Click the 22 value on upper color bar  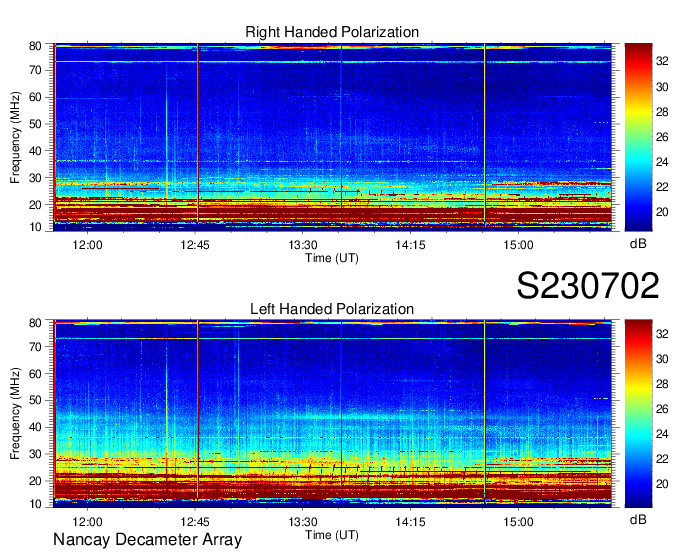coord(662,187)
